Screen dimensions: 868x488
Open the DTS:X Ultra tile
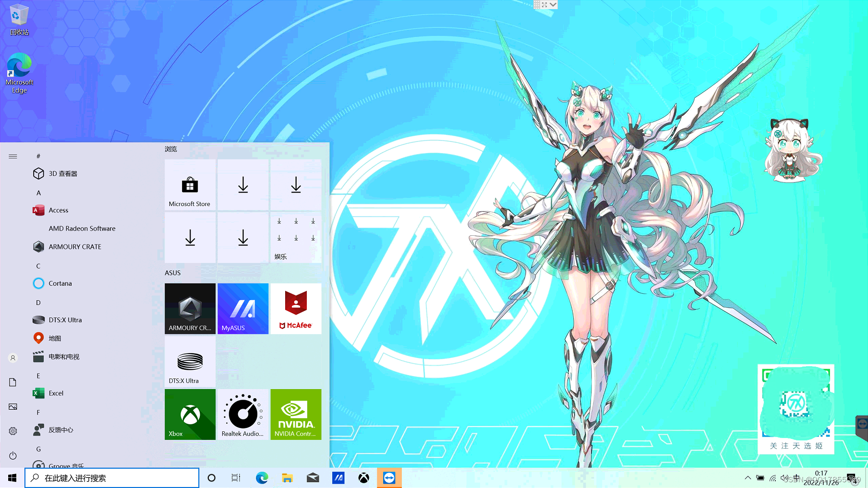tap(190, 362)
